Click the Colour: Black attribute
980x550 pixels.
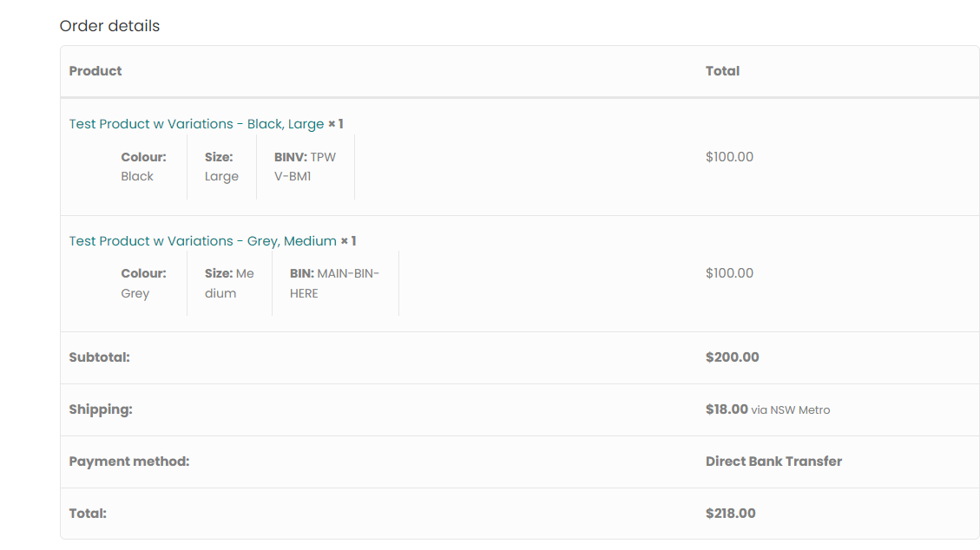coord(143,167)
